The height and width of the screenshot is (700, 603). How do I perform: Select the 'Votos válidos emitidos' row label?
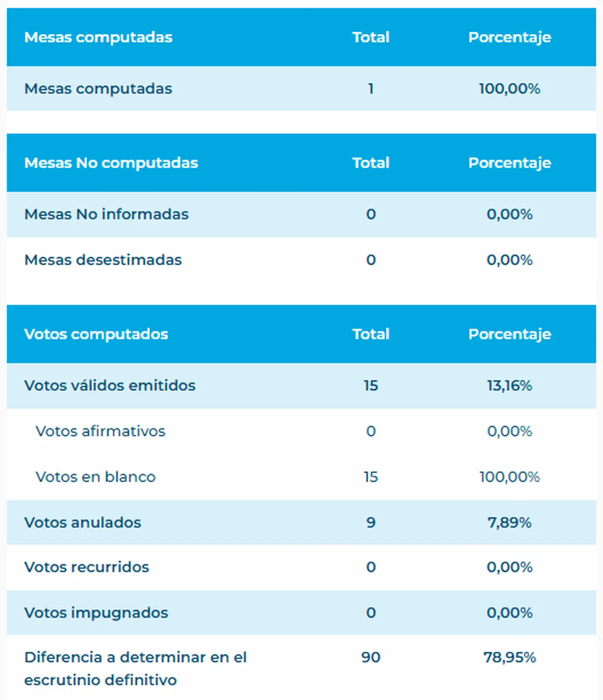point(110,386)
